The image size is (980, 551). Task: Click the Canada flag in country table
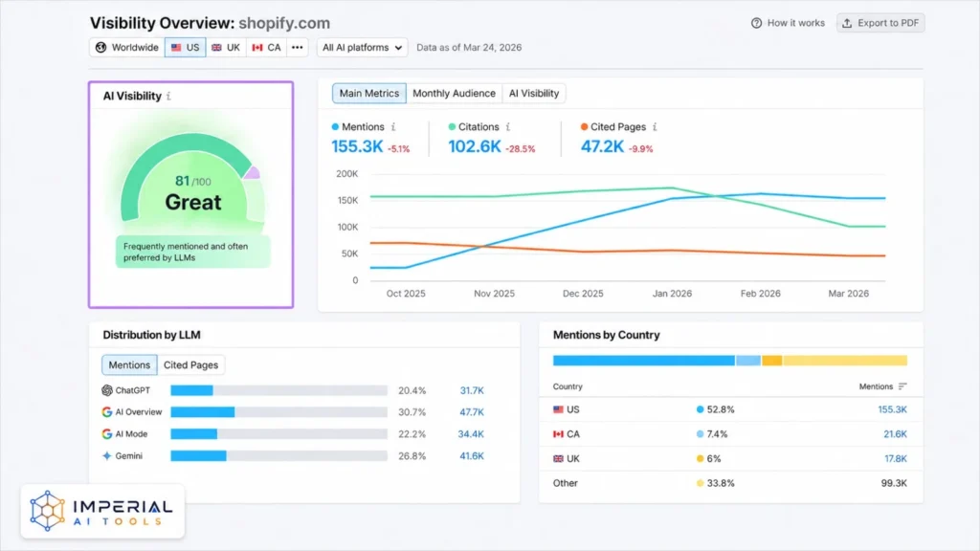(558, 434)
